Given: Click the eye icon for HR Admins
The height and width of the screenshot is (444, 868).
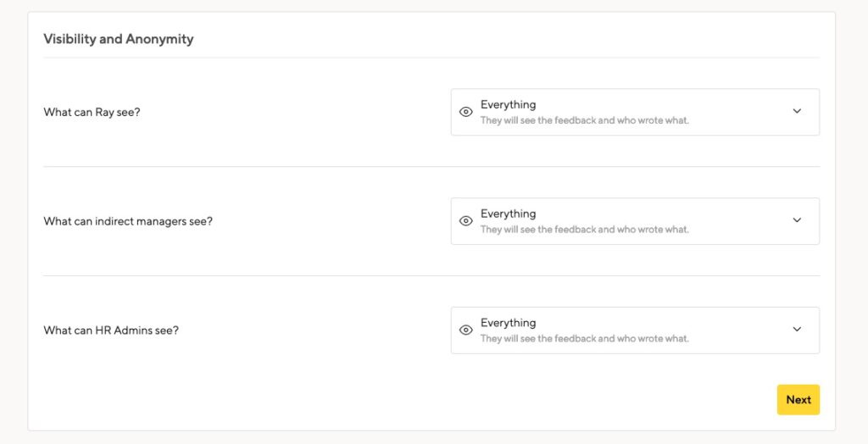Looking at the screenshot, I should 466,330.
